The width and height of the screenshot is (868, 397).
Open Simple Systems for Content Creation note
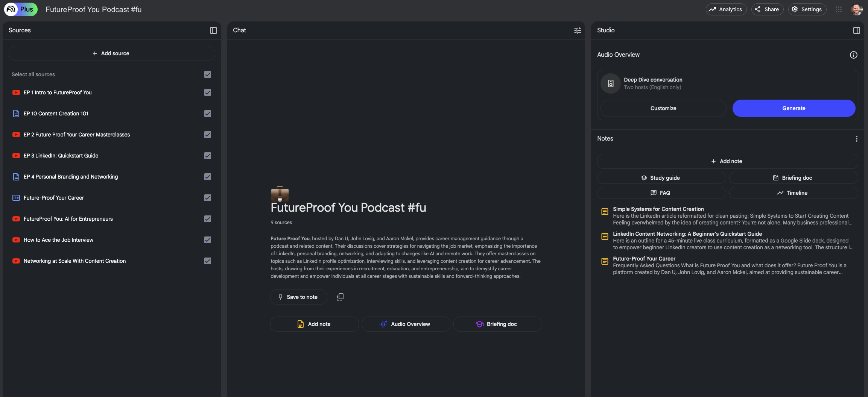[727, 216]
